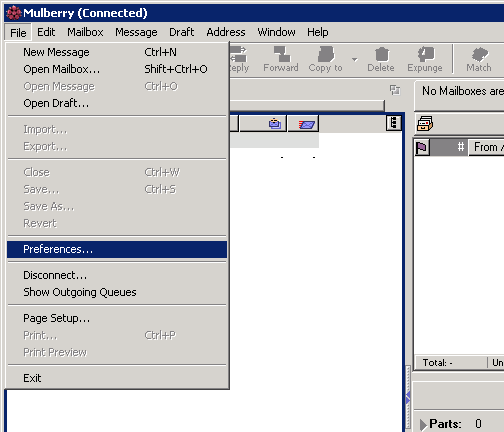The image size is (504, 432).
Task: Click the Delete toolbar icon
Action: [x=381, y=59]
